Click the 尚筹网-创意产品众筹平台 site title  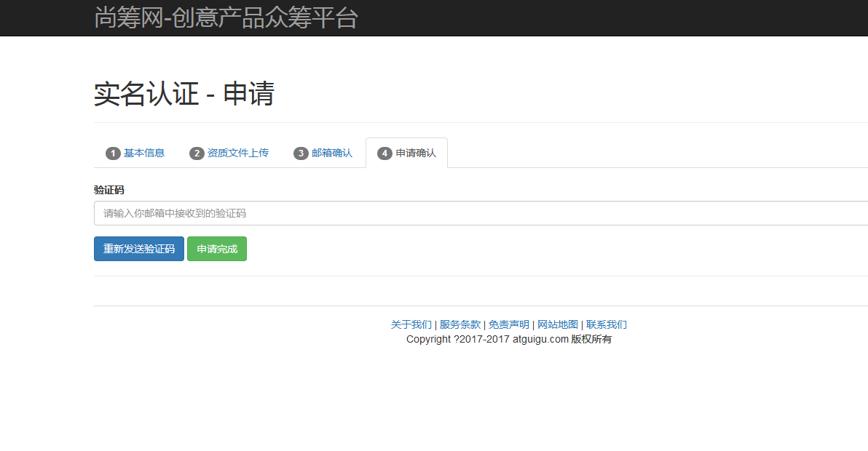click(x=224, y=17)
